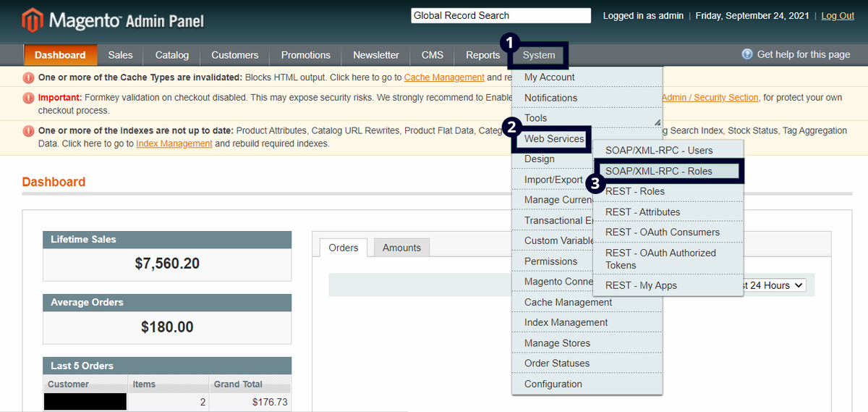This screenshot has width=868, height=412.
Task: Switch to the Amounts tab
Action: [x=401, y=248]
